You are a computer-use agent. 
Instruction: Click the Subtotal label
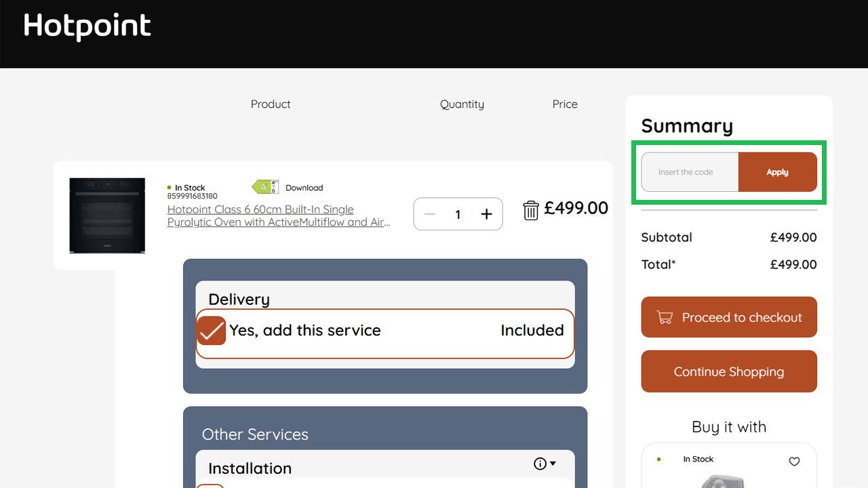point(667,237)
